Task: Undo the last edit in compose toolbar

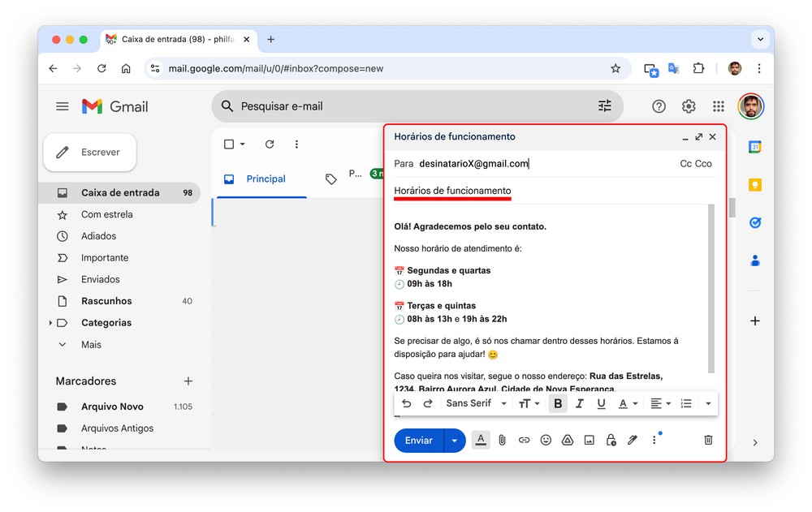Action: pyautogui.click(x=407, y=403)
